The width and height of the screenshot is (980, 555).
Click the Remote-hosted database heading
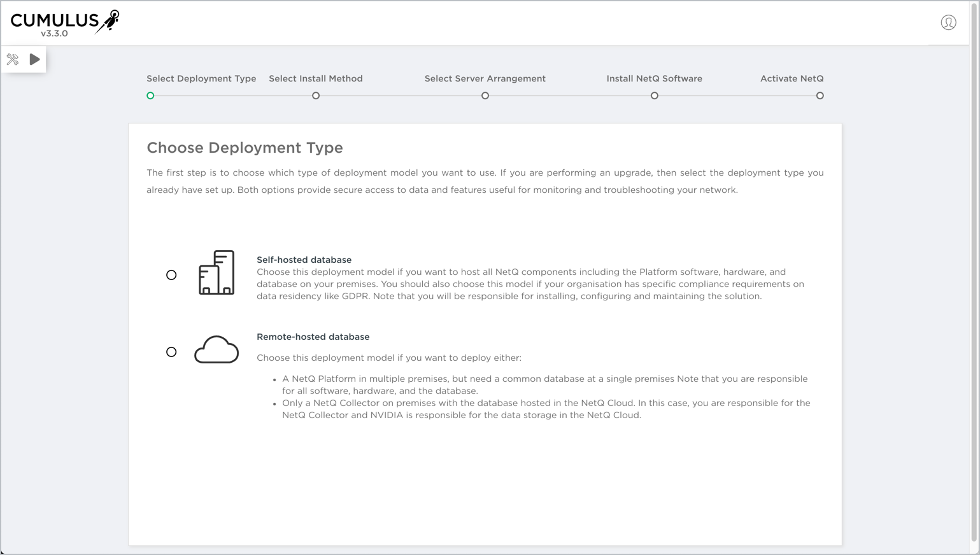click(x=313, y=337)
